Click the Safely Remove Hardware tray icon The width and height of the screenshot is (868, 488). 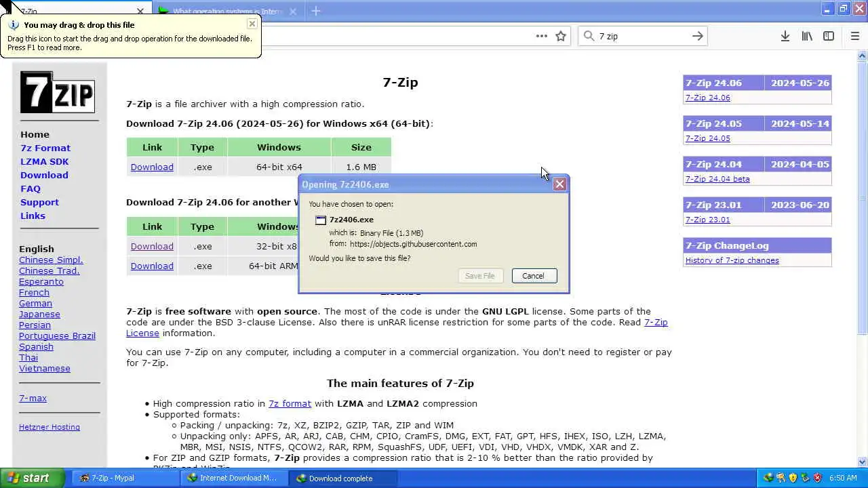coord(805,478)
